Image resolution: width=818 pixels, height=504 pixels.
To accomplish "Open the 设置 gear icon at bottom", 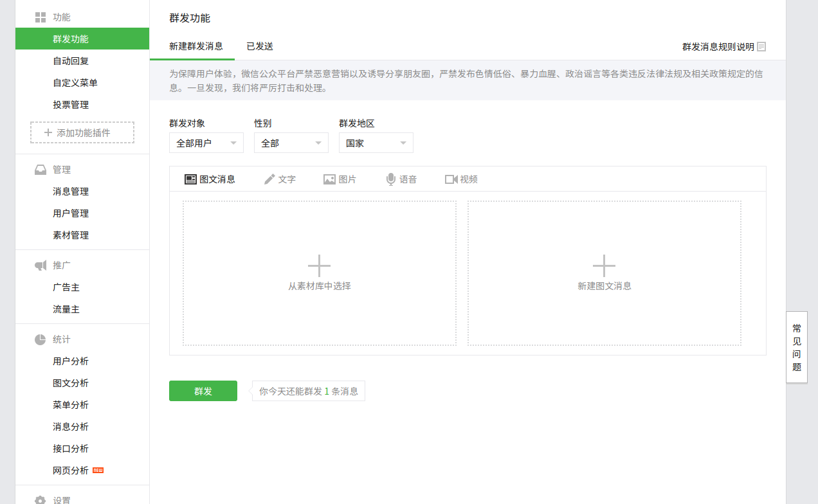I will click(39, 499).
